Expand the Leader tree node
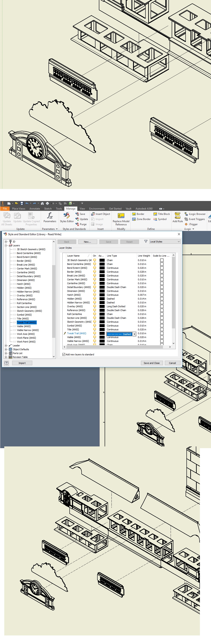 [x=6, y=346]
